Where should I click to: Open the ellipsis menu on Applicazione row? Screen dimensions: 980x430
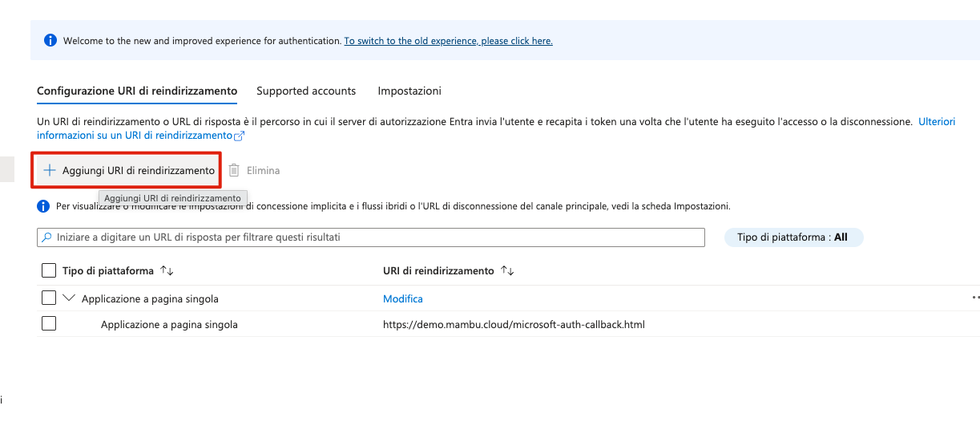click(x=975, y=298)
